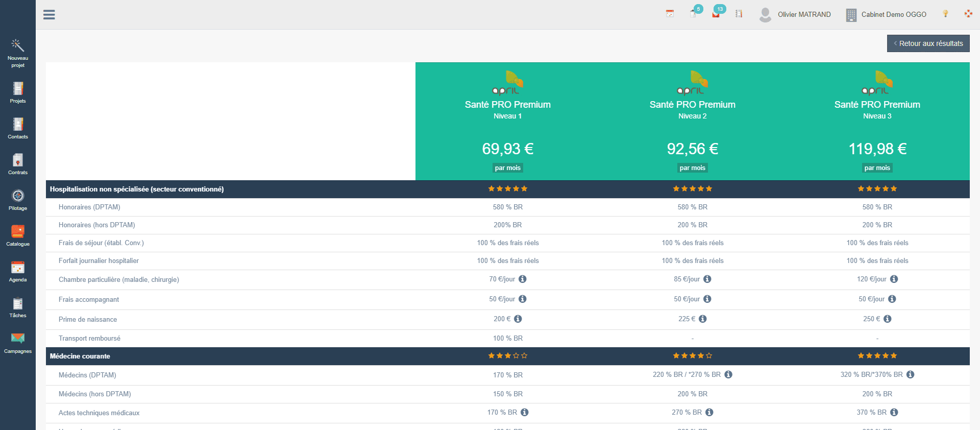The image size is (980, 430).
Task: Click Transport remboursé row label
Action: pos(89,338)
